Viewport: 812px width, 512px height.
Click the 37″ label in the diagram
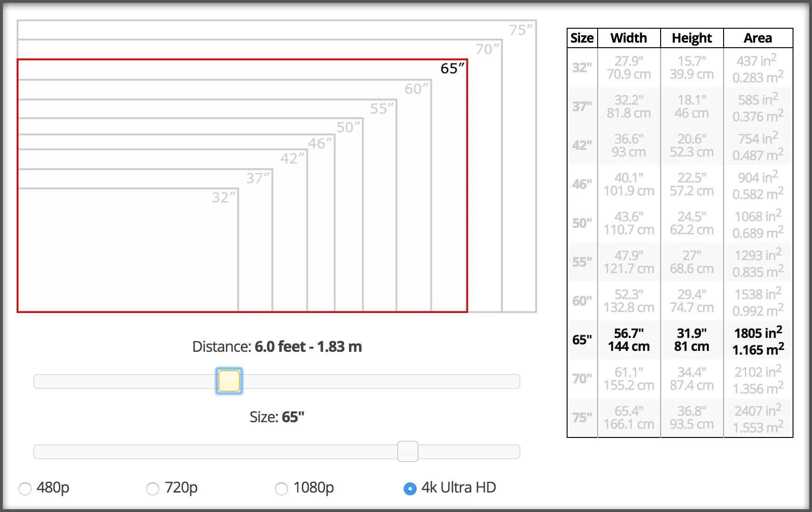click(258, 178)
